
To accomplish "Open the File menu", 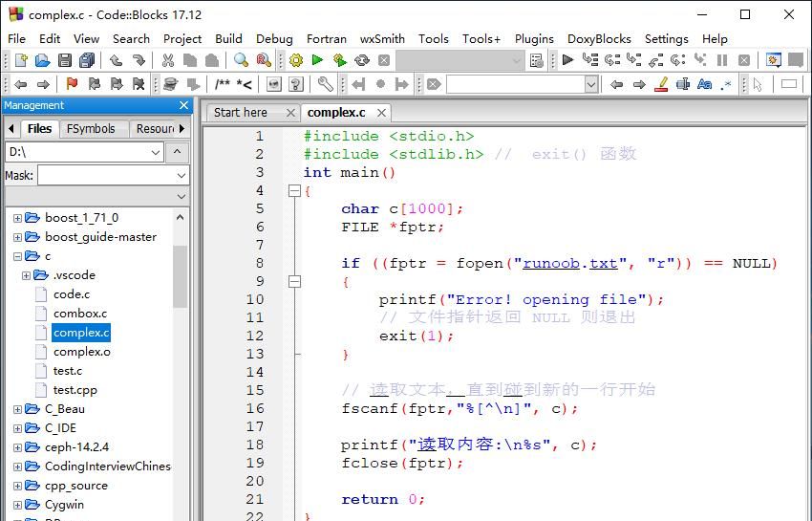I will pyautogui.click(x=16, y=39).
